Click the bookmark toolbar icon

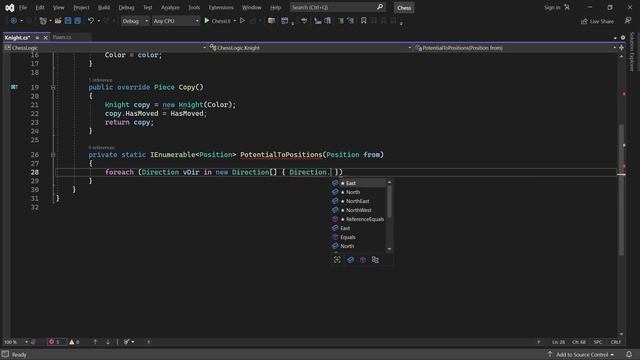[363, 21]
